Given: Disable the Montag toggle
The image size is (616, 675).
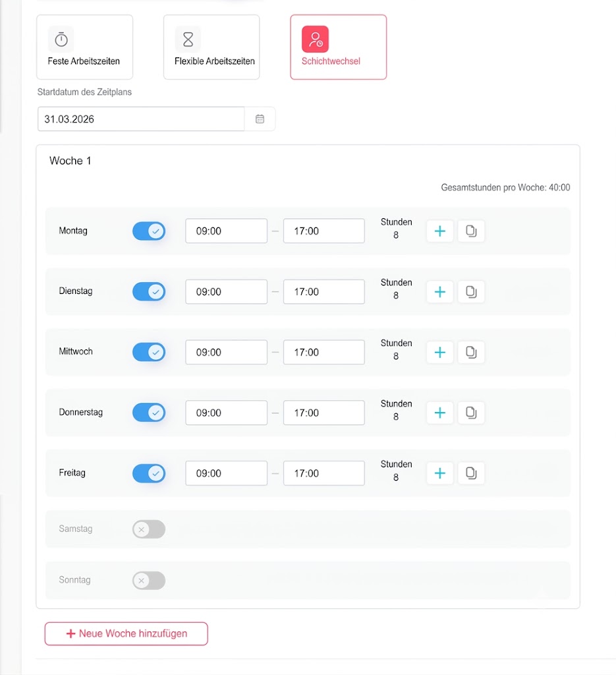Looking at the screenshot, I should click(x=149, y=231).
